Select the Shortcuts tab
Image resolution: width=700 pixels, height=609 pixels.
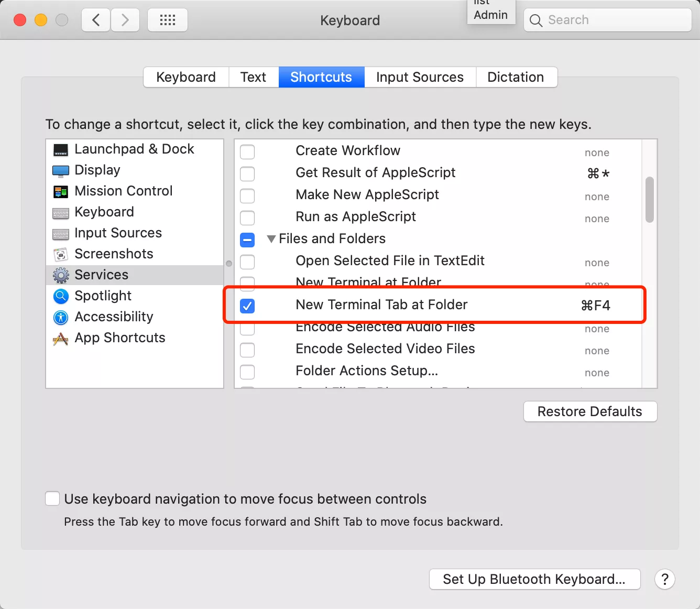321,77
